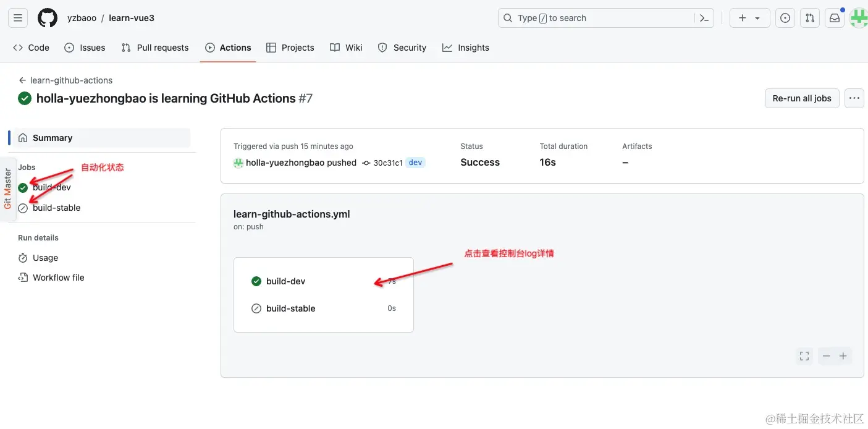Click the 'on: push' trigger text

point(248,227)
